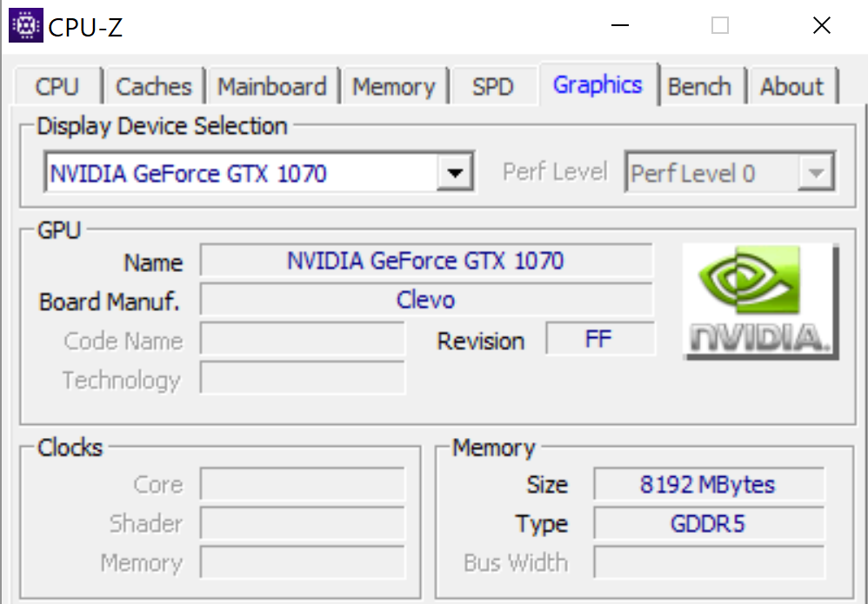Image resolution: width=868 pixels, height=604 pixels.
Task: Open the Perf Level 0 dropdown
Action: [731, 173]
